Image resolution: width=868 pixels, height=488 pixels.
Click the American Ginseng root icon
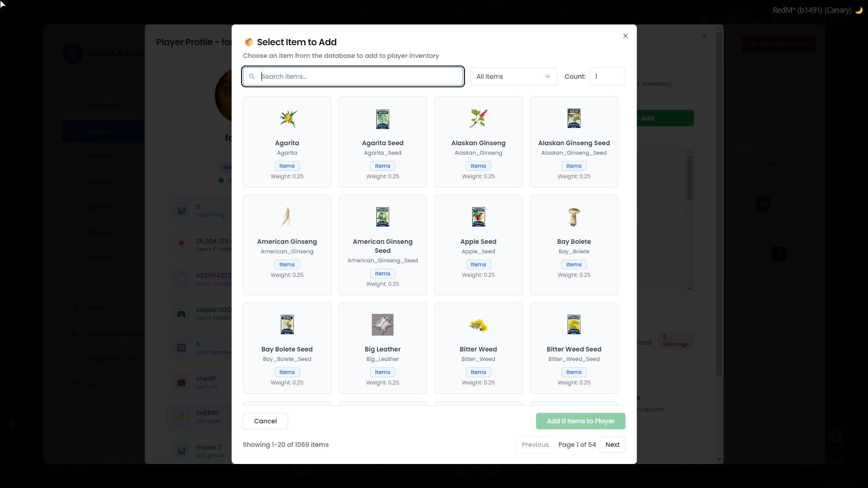coord(287,217)
